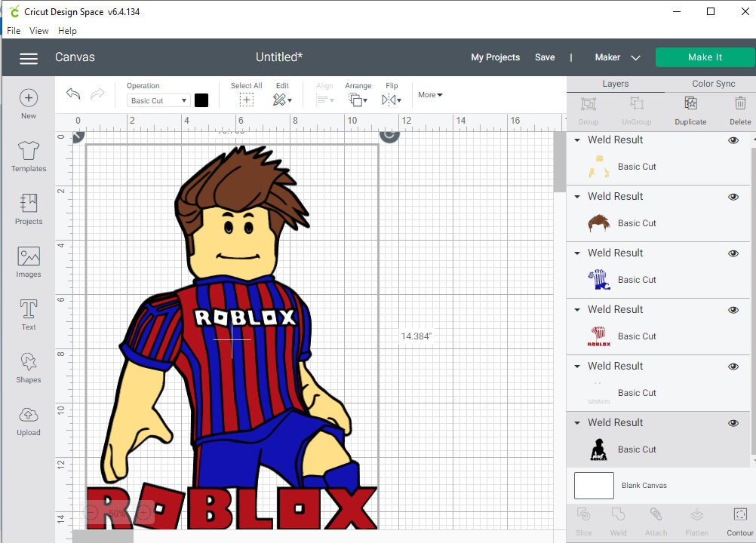Viewport: 756px width, 543px height.
Task: Click the Blank Canvas white swatch
Action: pos(594,486)
